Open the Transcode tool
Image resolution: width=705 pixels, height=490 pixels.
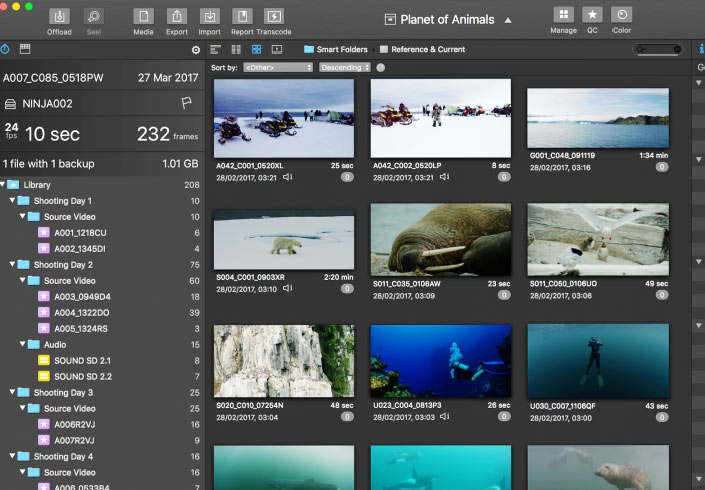click(274, 17)
